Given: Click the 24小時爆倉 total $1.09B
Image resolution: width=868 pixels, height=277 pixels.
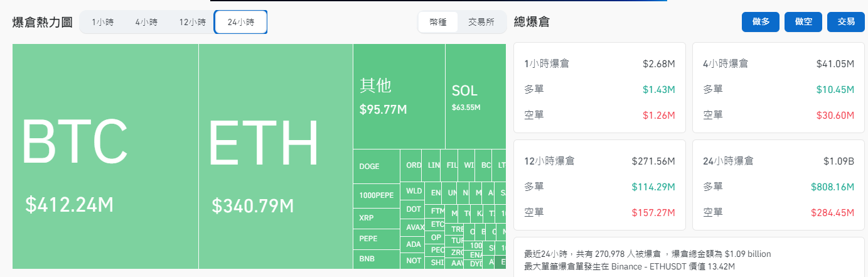Looking at the screenshot, I should [x=839, y=161].
